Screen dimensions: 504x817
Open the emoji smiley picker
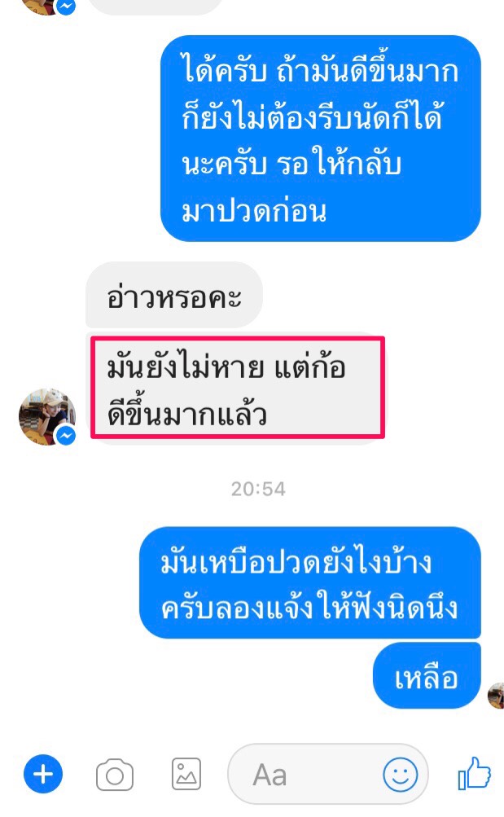(x=400, y=775)
